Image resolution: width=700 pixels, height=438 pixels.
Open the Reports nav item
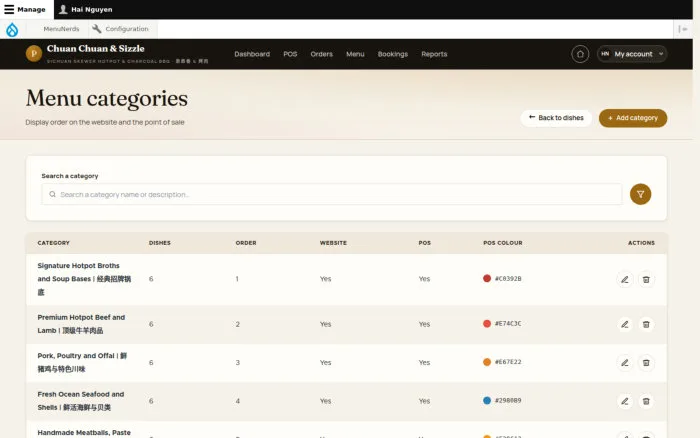pyautogui.click(x=434, y=54)
